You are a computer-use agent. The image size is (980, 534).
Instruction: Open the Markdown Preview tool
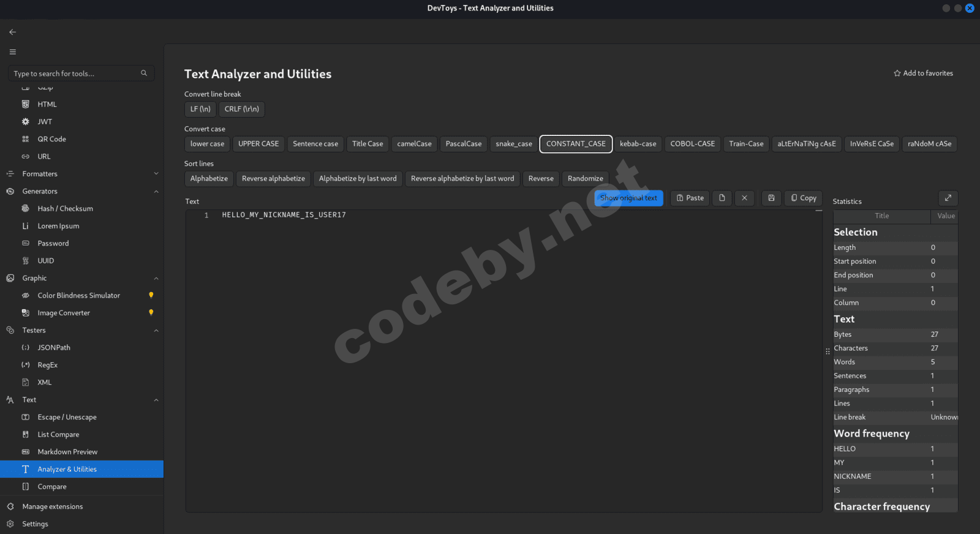pyautogui.click(x=82, y=452)
